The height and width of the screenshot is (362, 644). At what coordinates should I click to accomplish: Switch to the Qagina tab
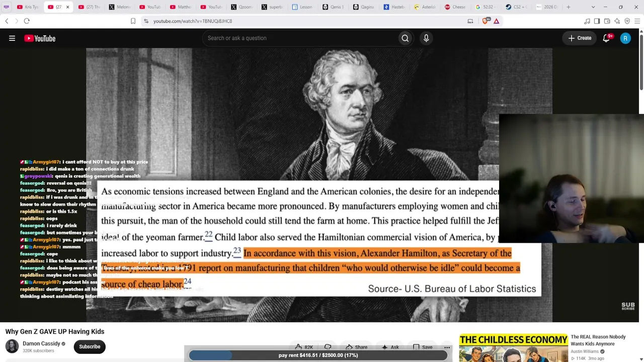(x=363, y=7)
